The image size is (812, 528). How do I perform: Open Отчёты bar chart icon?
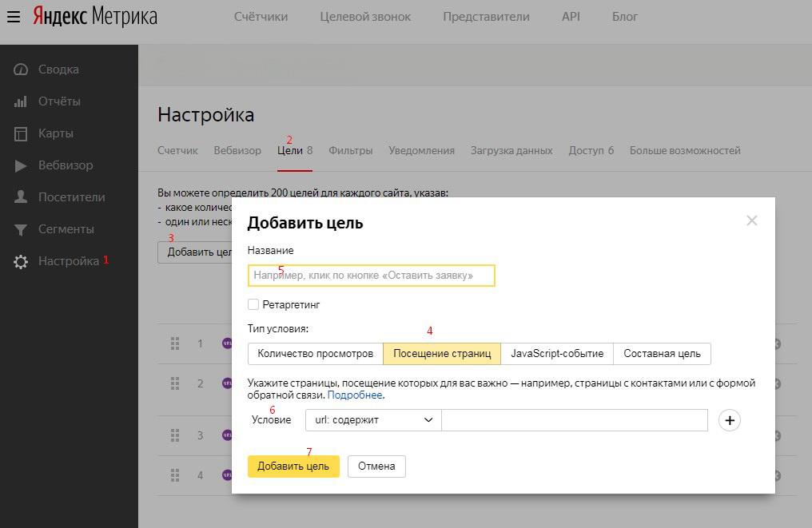click(x=21, y=101)
